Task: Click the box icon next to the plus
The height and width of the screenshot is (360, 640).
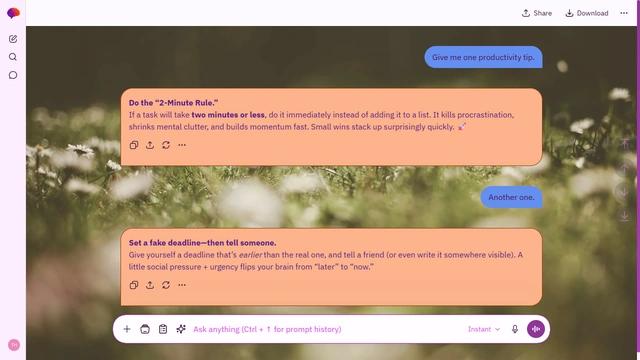Action: tap(145, 329)
